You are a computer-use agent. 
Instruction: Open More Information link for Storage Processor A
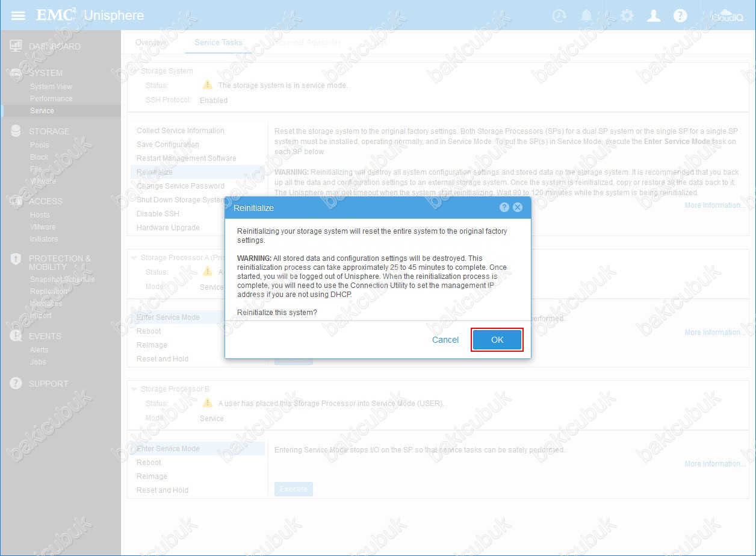click(x=715, y=333)
